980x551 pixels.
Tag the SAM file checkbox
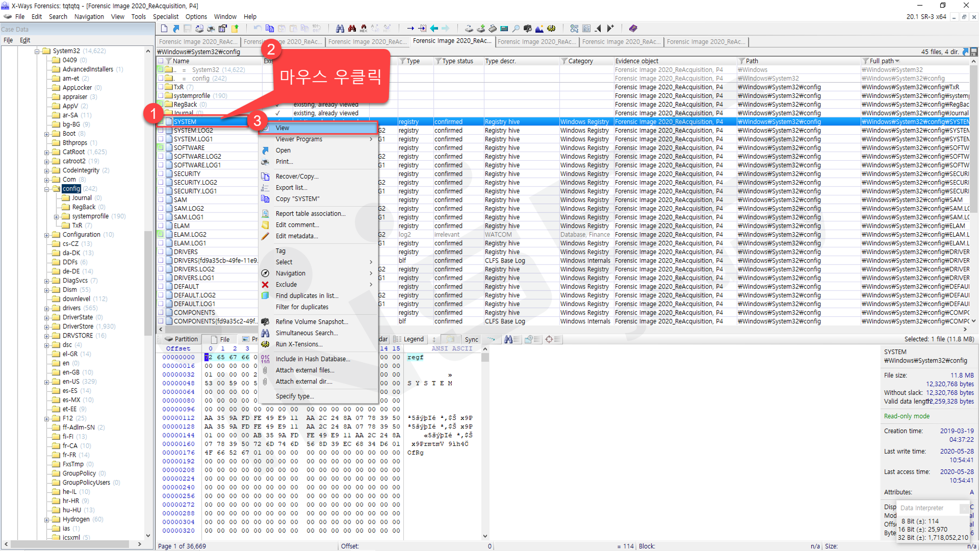161,200
